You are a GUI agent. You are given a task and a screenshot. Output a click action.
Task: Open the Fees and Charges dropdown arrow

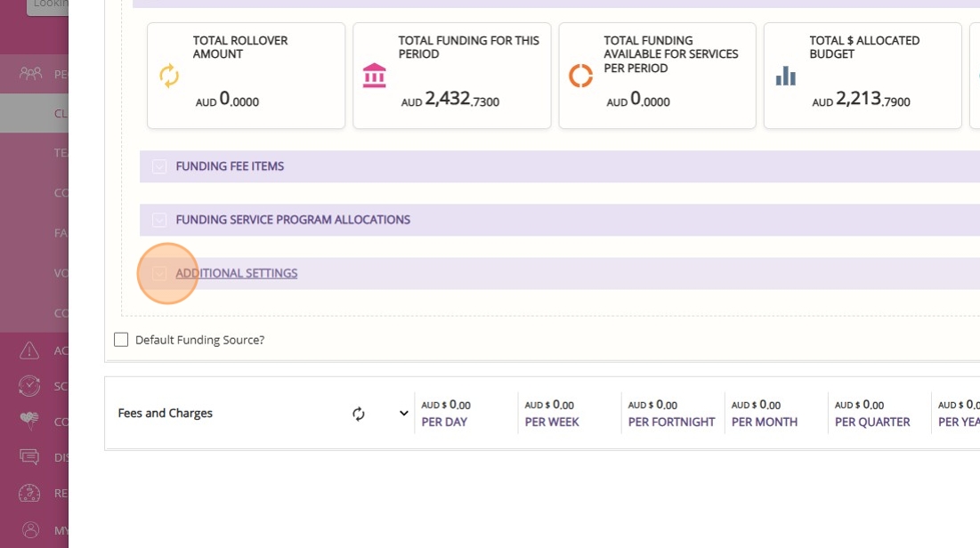pos(403,414)
